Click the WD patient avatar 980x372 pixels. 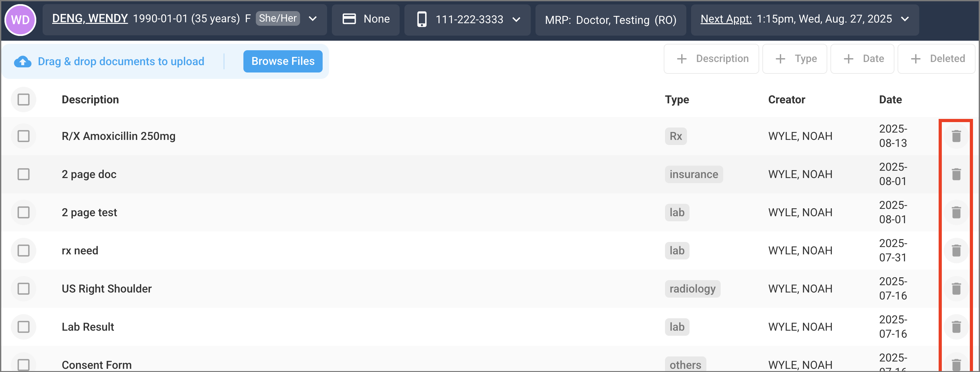(x=20, y=20)
